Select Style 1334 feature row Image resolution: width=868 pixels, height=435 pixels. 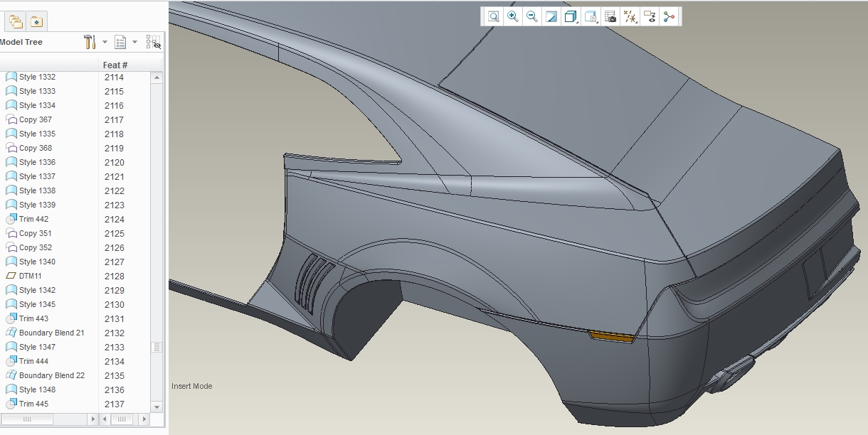pyautogui.click(x=30, y=105)
